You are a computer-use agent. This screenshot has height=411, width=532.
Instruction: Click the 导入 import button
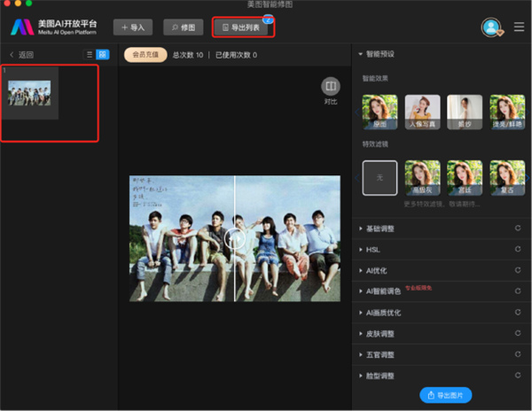133,27
